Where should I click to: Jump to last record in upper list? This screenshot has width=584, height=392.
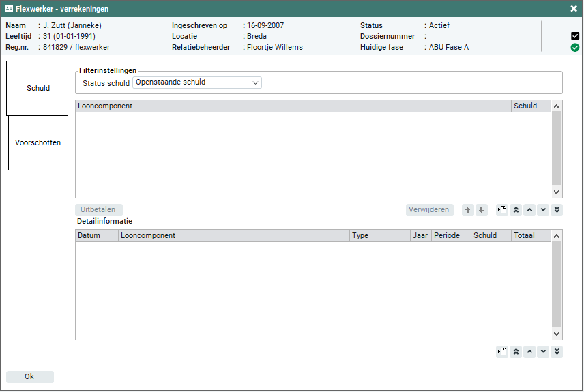click(557, 210)
